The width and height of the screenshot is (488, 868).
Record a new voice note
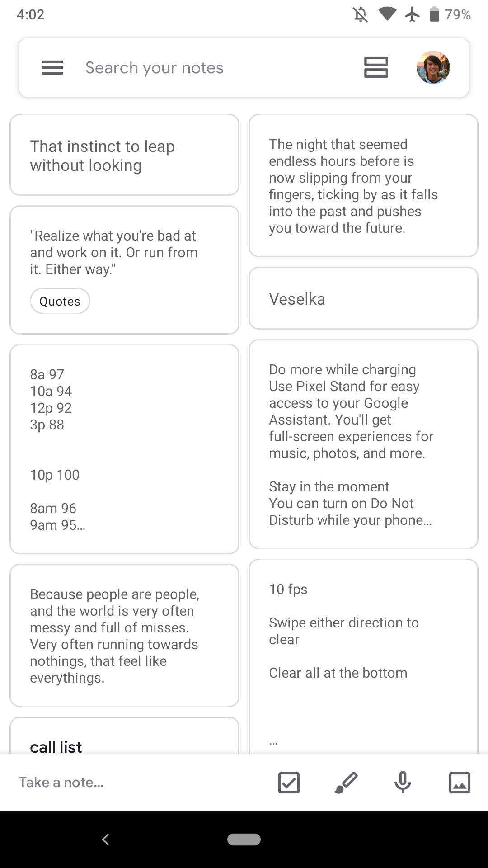402,783
